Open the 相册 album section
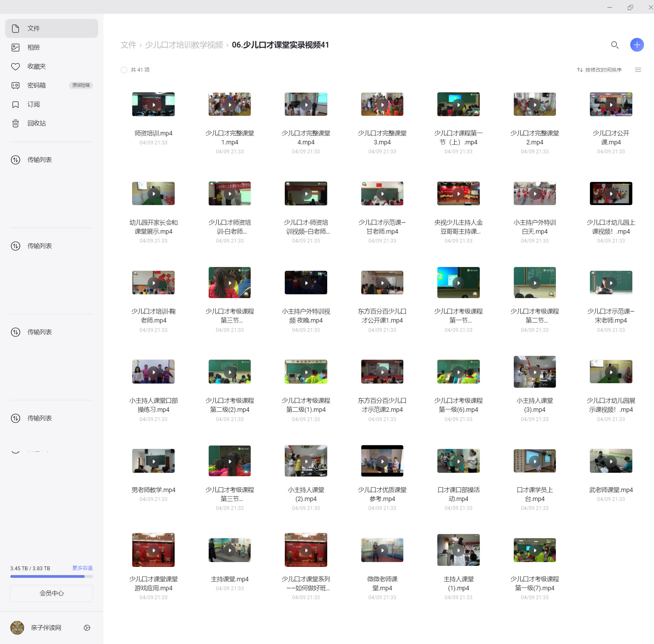Image resolution: width=654 pixels, height=644 pixels. point(34,48)
